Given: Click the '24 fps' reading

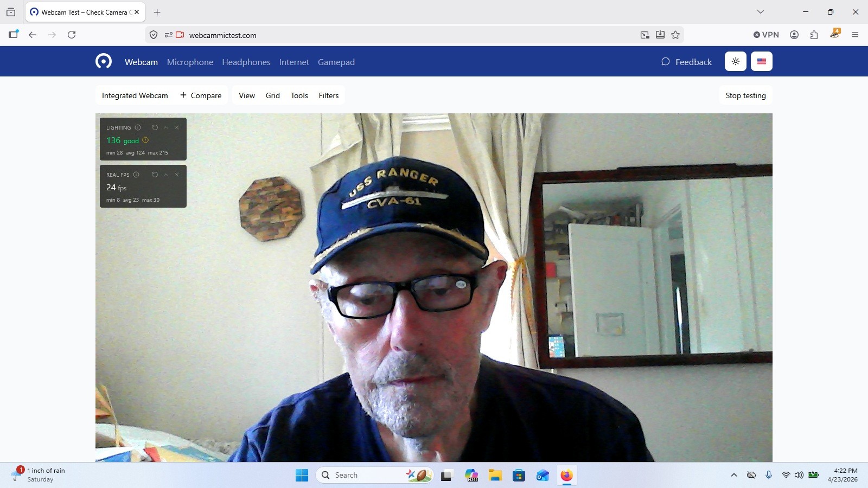Looking at the screenshot, I should click(x=116, y=188).
